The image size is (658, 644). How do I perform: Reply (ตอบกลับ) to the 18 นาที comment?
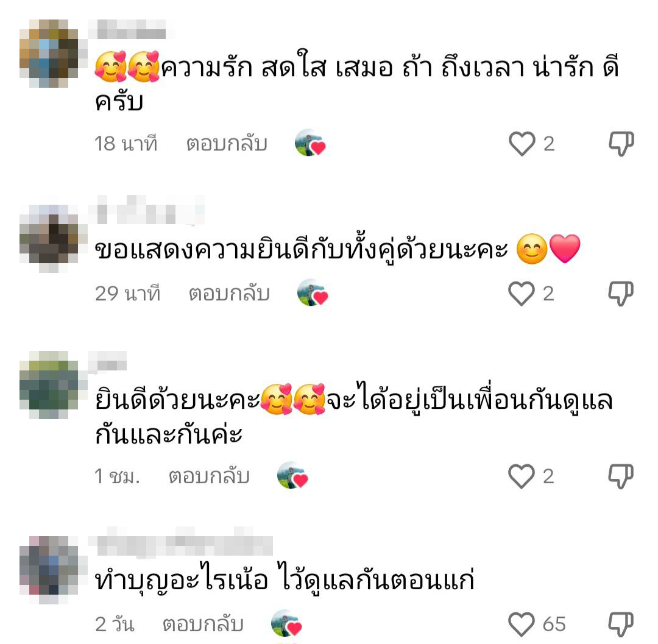[x=227, y=144]
